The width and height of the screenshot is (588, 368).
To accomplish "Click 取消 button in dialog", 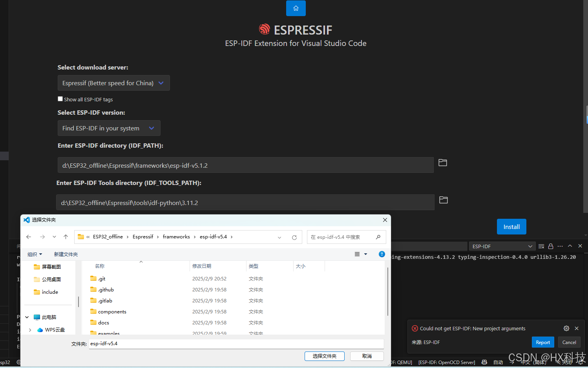I will pos(367,356).
